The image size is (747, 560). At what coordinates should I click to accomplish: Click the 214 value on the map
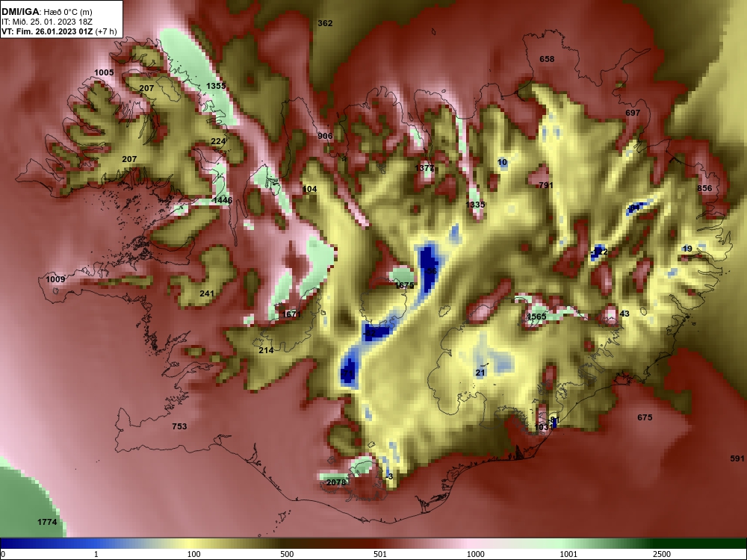tap(266, 350)
